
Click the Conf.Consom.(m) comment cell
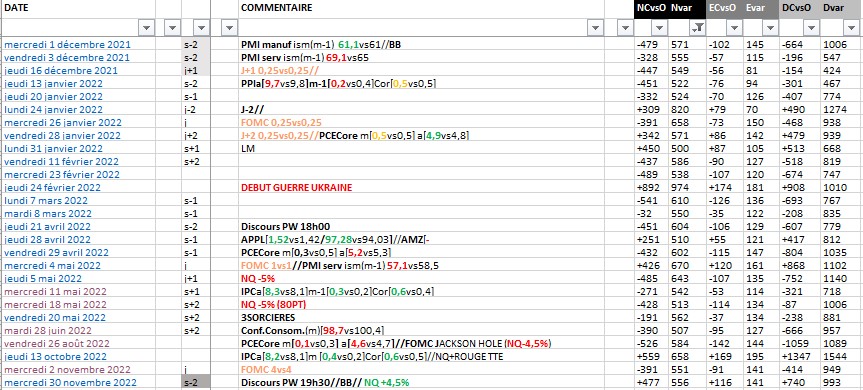[421, 331]
